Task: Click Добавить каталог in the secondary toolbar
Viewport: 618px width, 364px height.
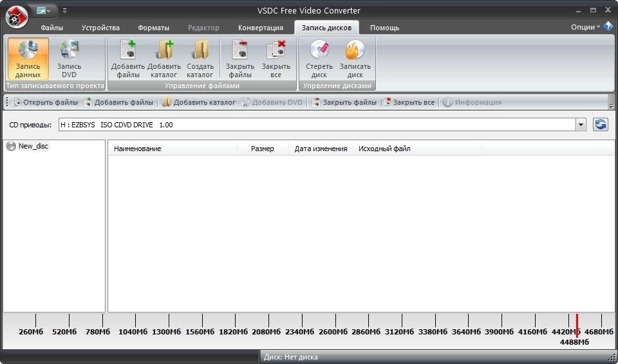Action: pos(199,102)
